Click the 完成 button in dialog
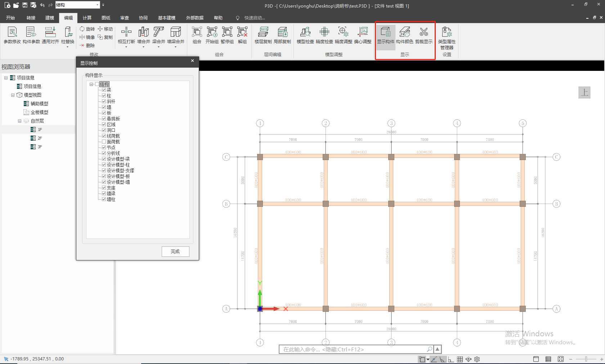Screen dimensions: 605x364 coord(175,251)
